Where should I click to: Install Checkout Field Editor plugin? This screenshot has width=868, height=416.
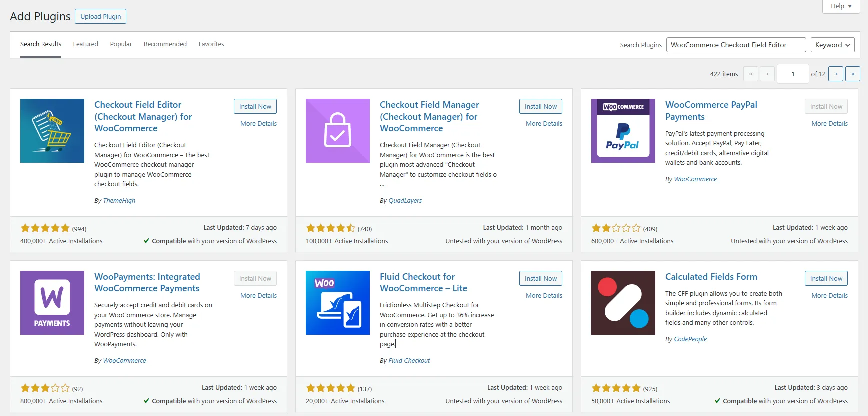(255, 106)
